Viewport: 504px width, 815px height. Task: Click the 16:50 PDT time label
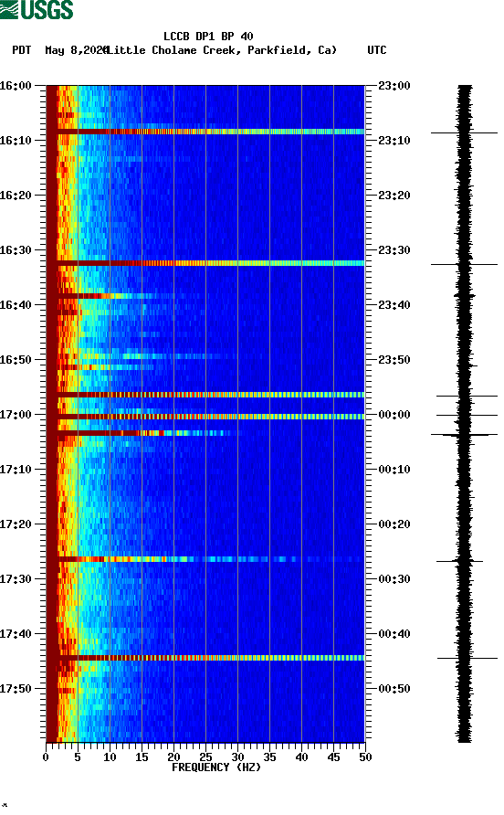point(16,360)
